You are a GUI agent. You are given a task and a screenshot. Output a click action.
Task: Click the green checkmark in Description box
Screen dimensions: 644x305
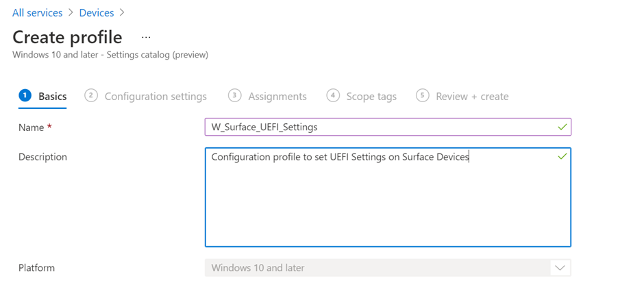coord(562,157)
